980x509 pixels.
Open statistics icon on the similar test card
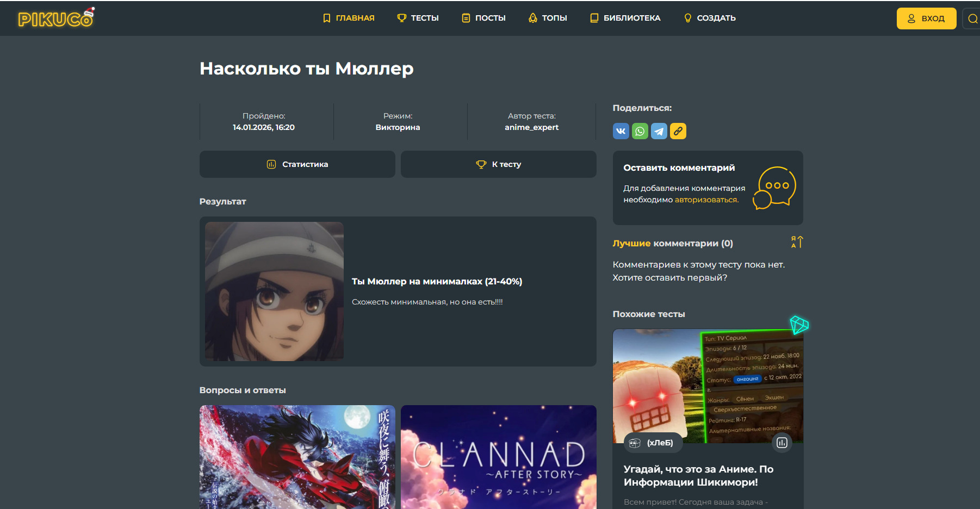coord(781,443)
